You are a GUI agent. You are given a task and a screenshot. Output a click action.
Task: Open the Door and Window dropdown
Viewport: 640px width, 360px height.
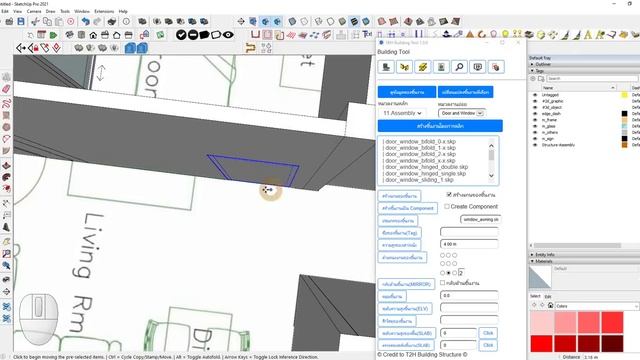coord(462,113)
